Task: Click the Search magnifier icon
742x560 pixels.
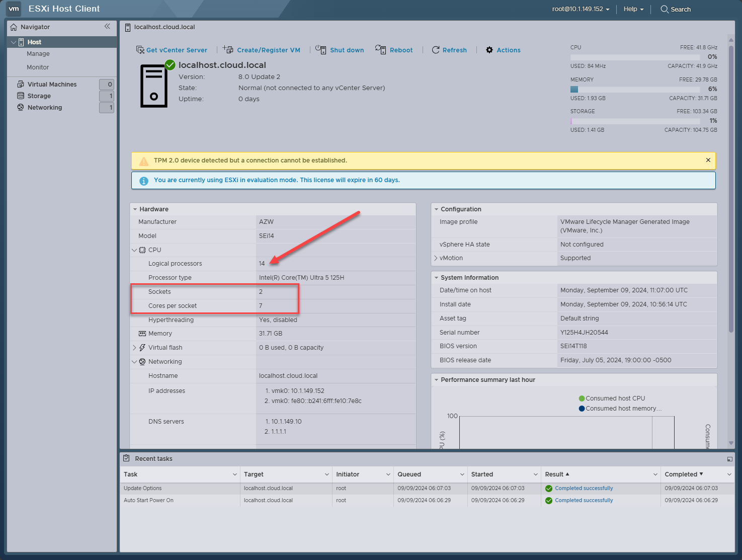Action: pos(664,9)
